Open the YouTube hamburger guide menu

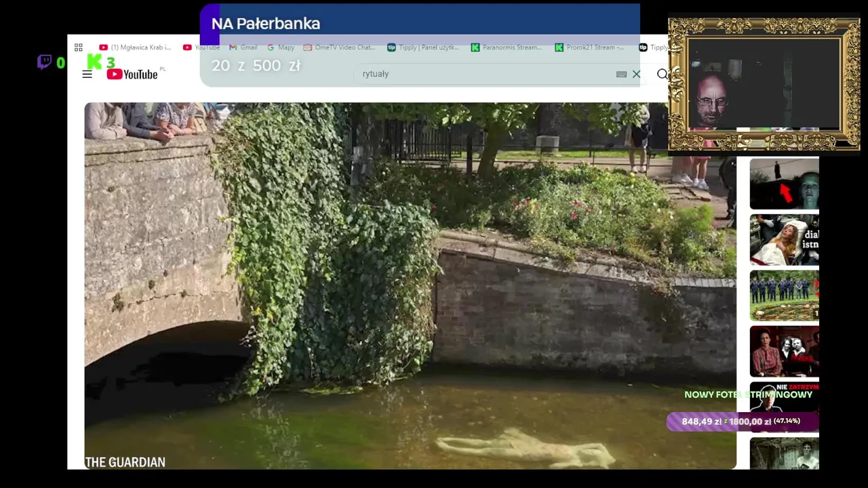(x=87, y=74)
